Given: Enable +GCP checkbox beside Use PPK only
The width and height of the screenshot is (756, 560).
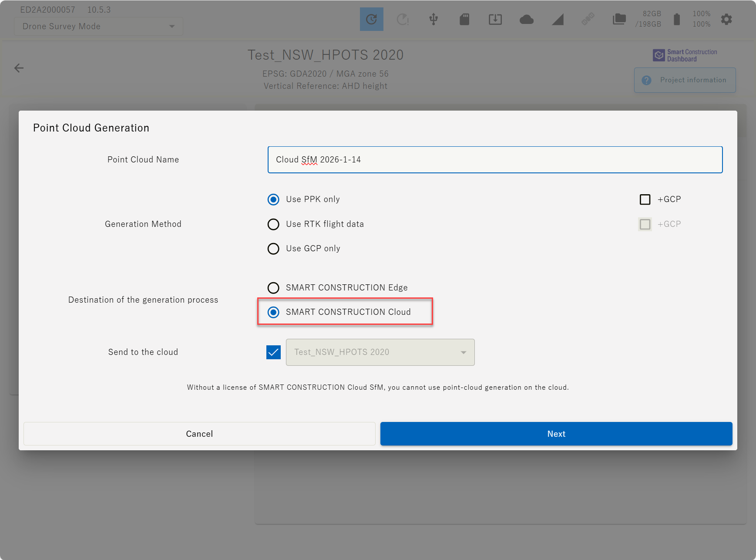Looking at the screenshot, I should pyautogui.click(x=645, y=199).
